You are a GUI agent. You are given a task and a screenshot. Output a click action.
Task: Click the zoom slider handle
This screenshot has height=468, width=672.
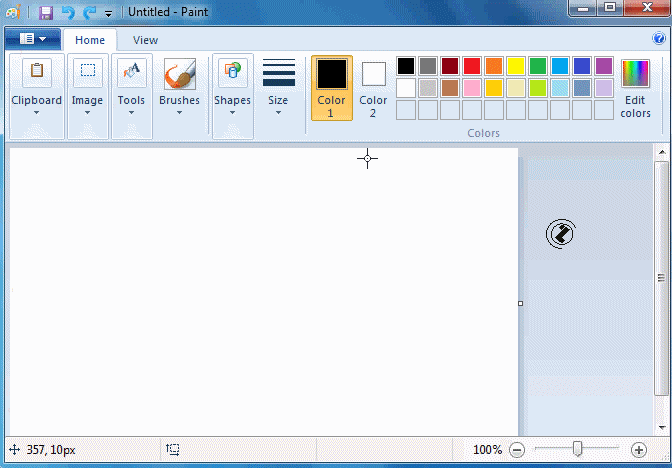point(577,449)
